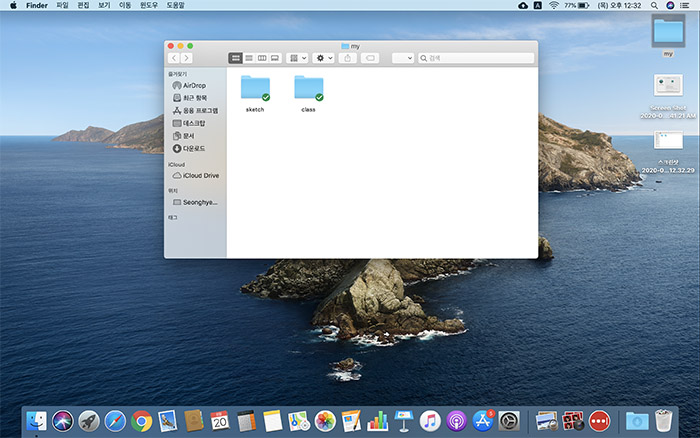Open Numbers from the Dock
Image resolution: width=700 pixels, height=438 pixels.
[378, 421]
